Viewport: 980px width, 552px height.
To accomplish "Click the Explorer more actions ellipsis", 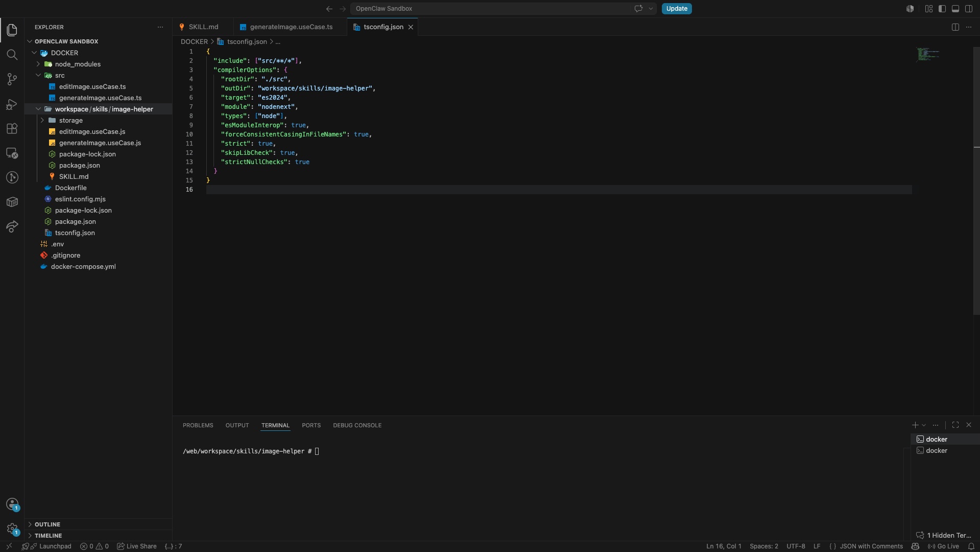I will (160, 27).
